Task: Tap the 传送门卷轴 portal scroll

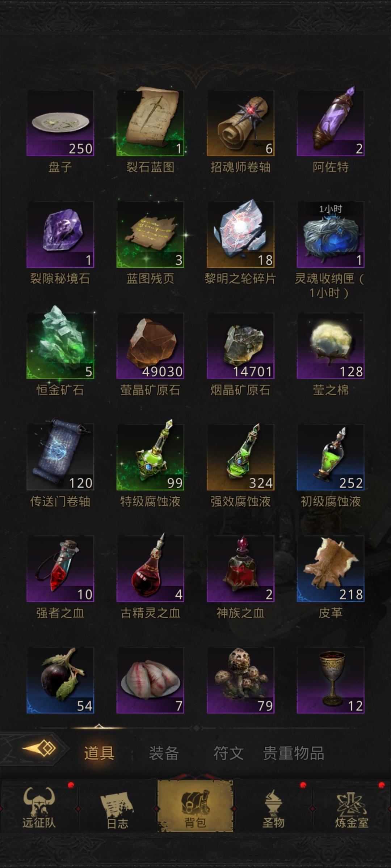Action: [60, 457]
